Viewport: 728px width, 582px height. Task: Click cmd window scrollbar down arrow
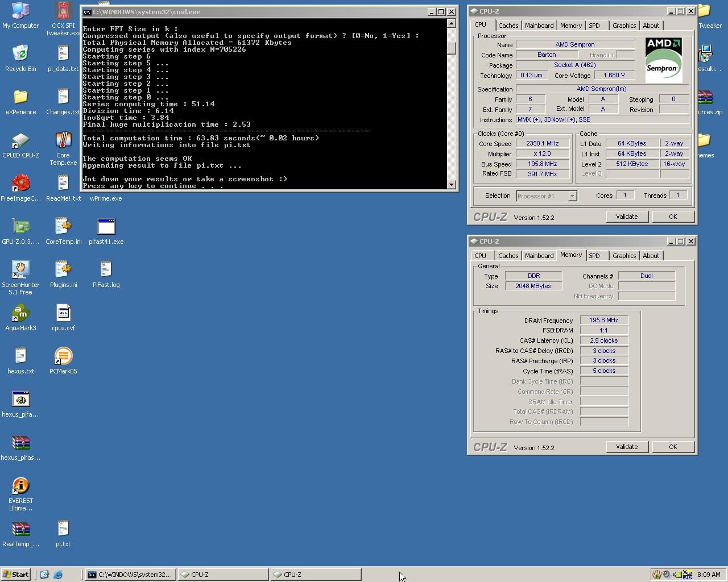(x=452, y=184)
